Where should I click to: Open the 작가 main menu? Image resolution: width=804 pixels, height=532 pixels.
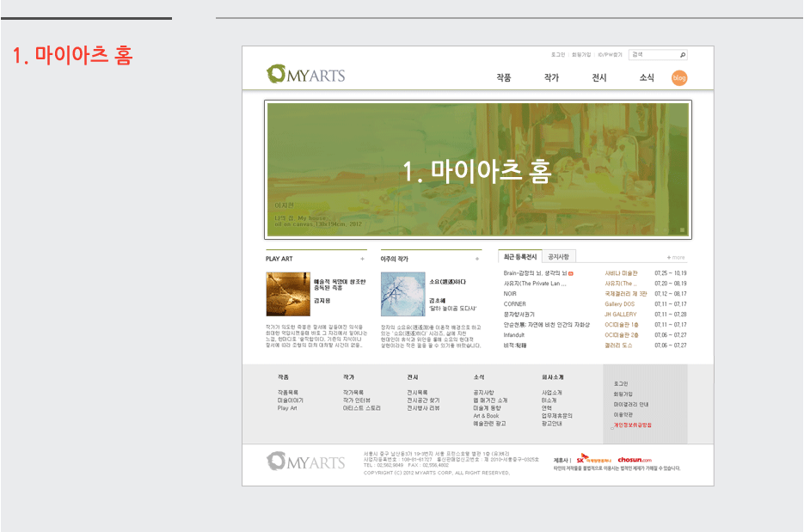point(551,77)
